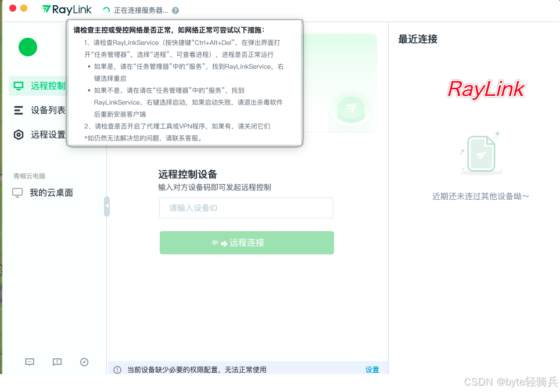Click the 远程控制设备 heading
Screen dimensions: 560x392
tap(188, 175)
